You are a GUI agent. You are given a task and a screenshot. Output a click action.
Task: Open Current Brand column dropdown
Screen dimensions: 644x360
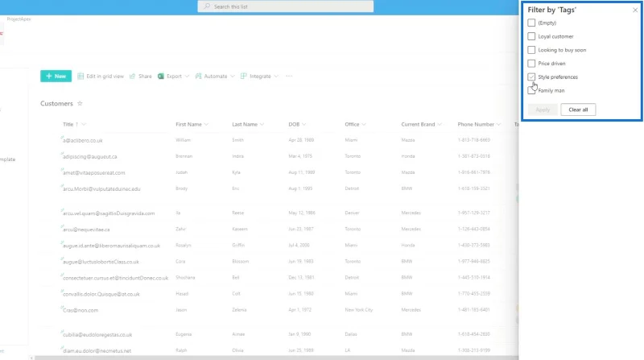point(440,124)
